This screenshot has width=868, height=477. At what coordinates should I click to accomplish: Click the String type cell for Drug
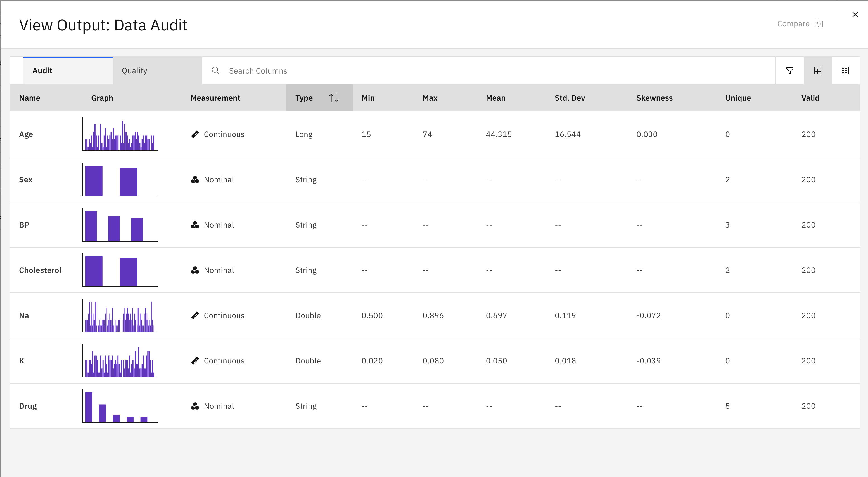pyautogui.click(x=306, y=406)
